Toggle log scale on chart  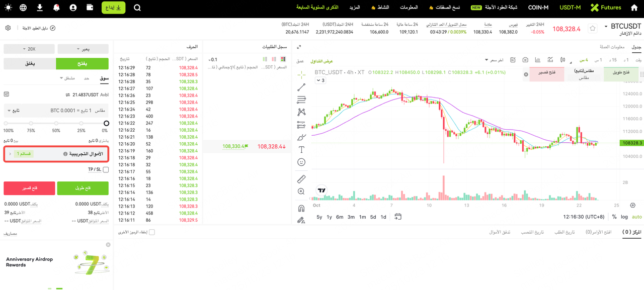624,217
